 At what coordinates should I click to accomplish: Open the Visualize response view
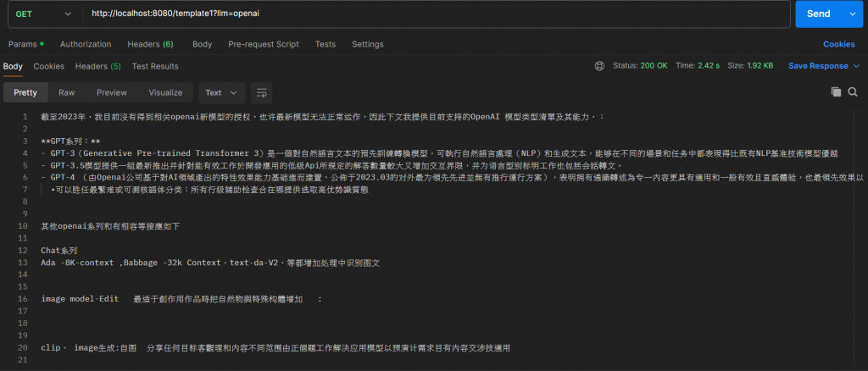pos(165,92)
